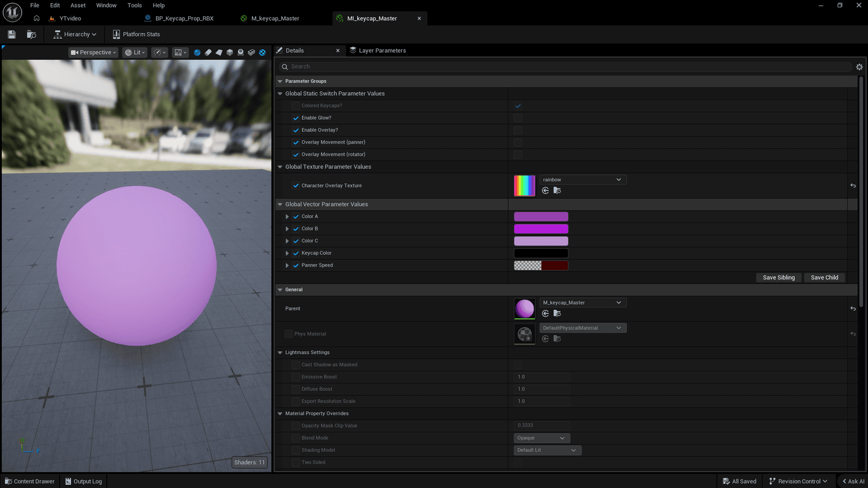This screenshot has width=868, height=488.
Task: Click the Save Sibling button
Action: pyautogui.click(x=779, y=277)
